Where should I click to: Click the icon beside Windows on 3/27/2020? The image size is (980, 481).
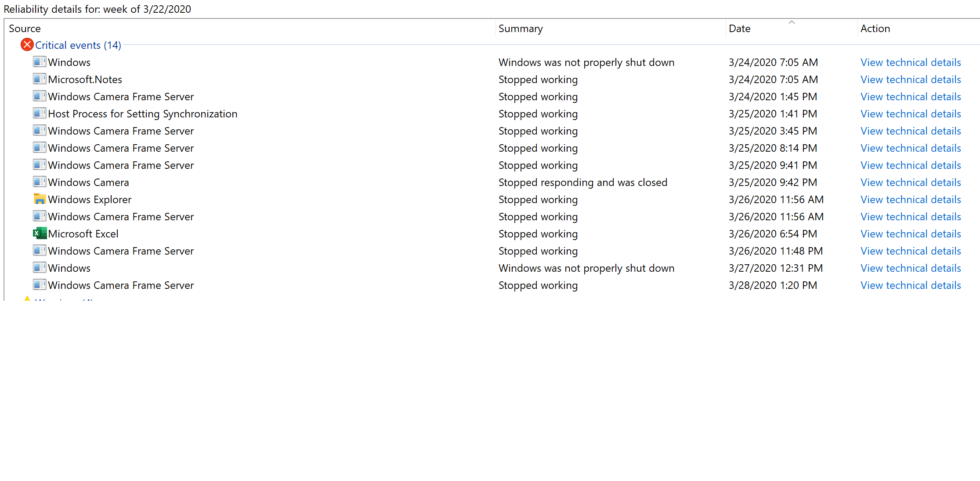[x=40, y=268]
